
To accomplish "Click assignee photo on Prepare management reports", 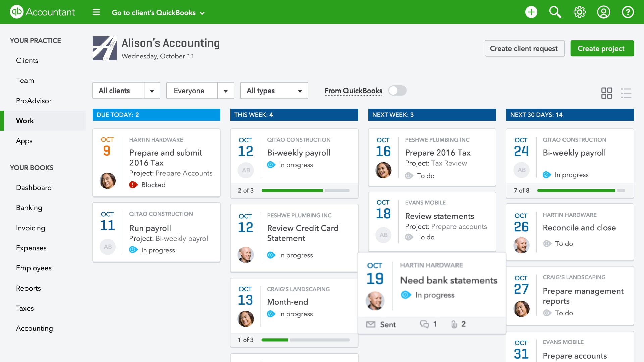I will [521, 309].
